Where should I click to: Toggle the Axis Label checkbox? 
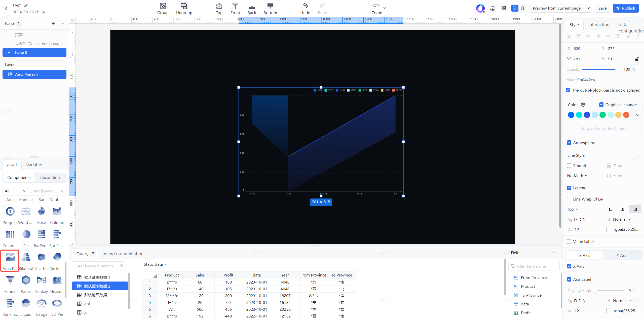[x=569, y=279]
